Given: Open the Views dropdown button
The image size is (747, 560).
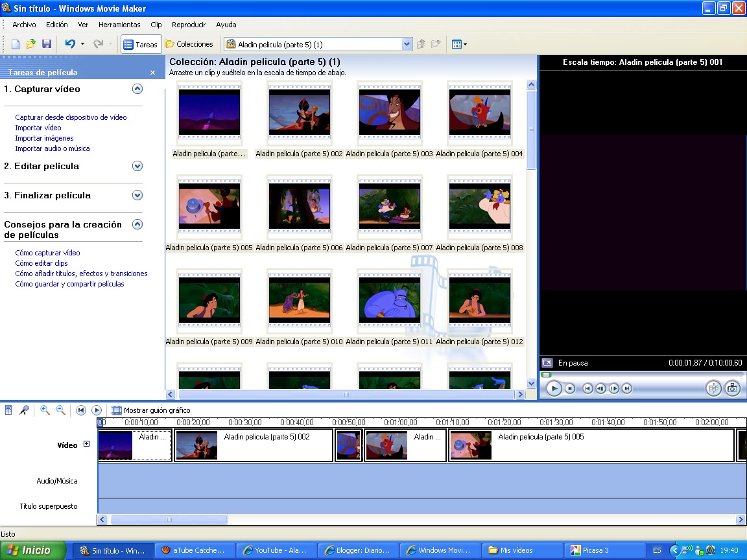Looking at the screenshot, I should click(459, 44).
